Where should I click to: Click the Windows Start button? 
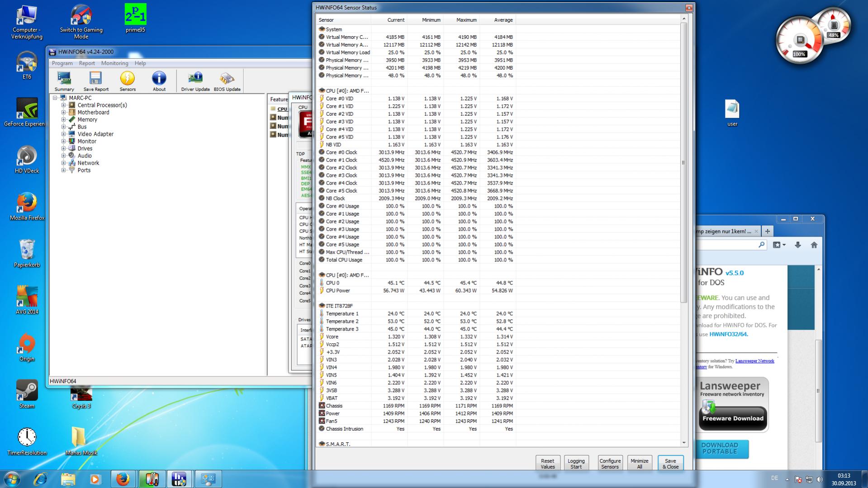(x=12, y=479)
